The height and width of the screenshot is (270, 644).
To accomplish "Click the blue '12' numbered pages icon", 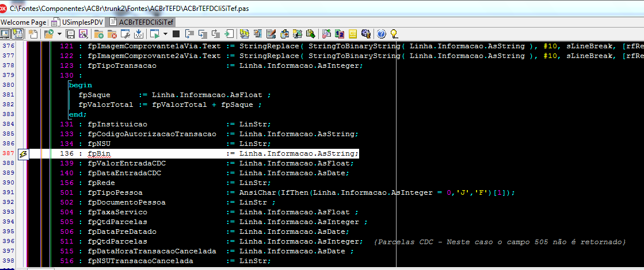I will click(340, 33).
